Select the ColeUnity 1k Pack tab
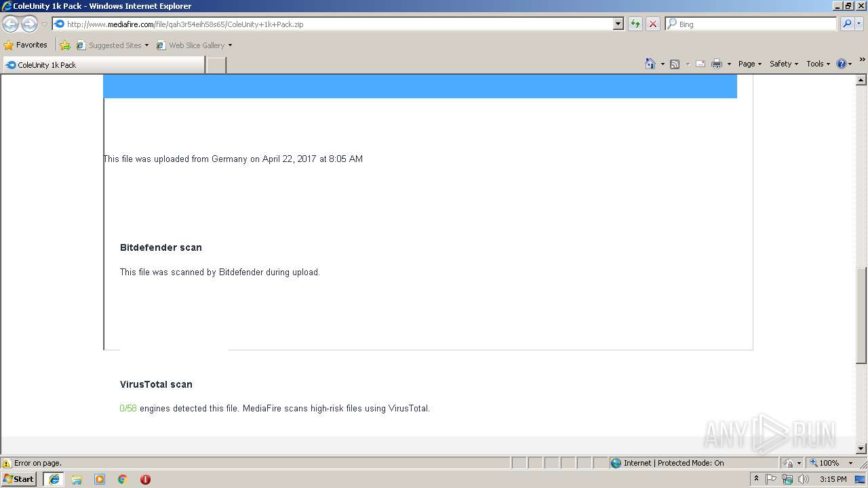This screenshot has width=868, height=488. 103,65
